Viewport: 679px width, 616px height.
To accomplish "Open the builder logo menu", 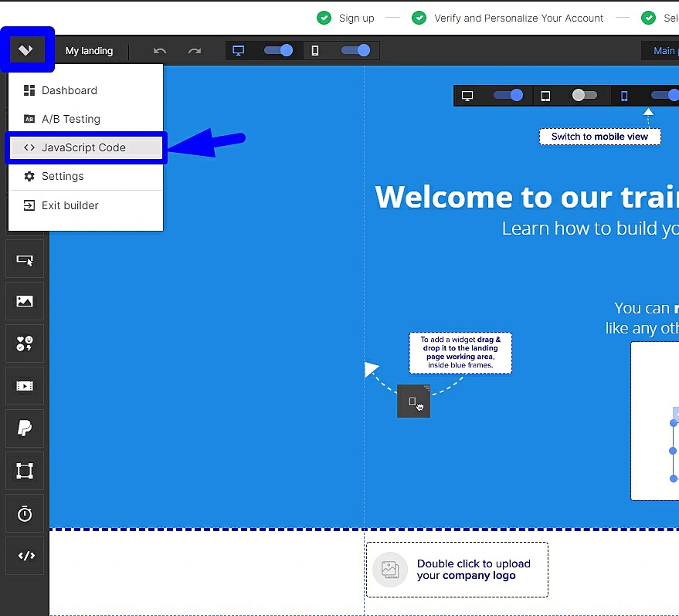I will click(x=26, y=50).
